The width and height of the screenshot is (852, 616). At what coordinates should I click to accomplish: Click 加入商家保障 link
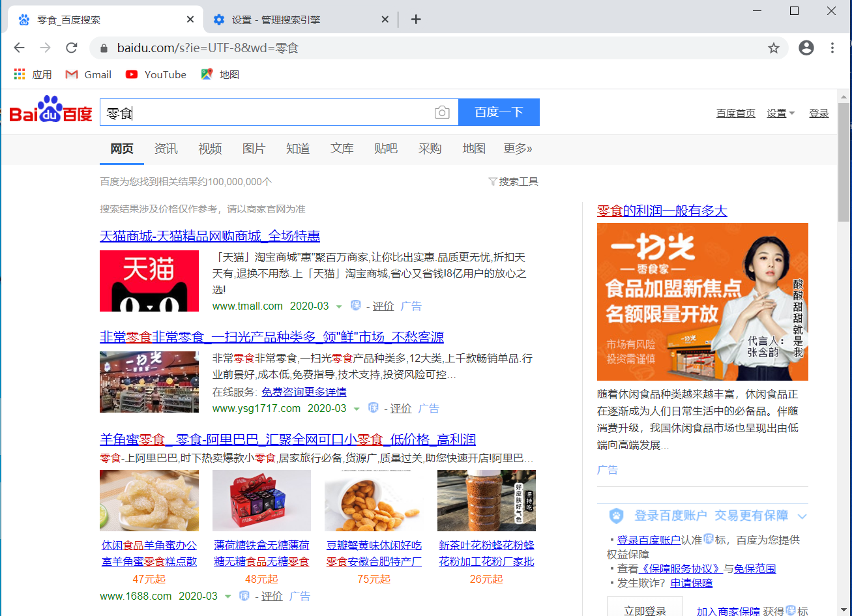click(728, 611)
